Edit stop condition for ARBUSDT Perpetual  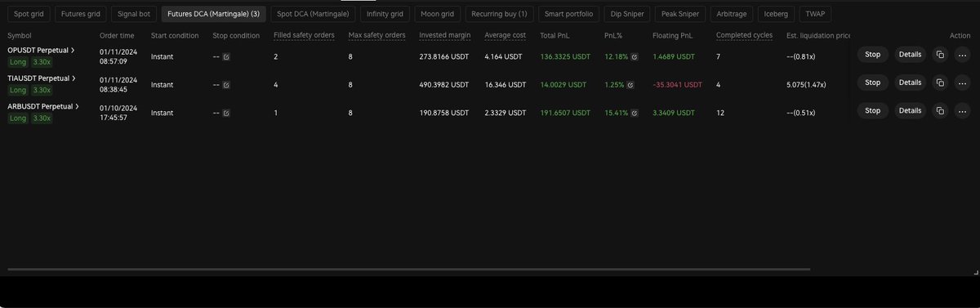click(x=226, y=112)
